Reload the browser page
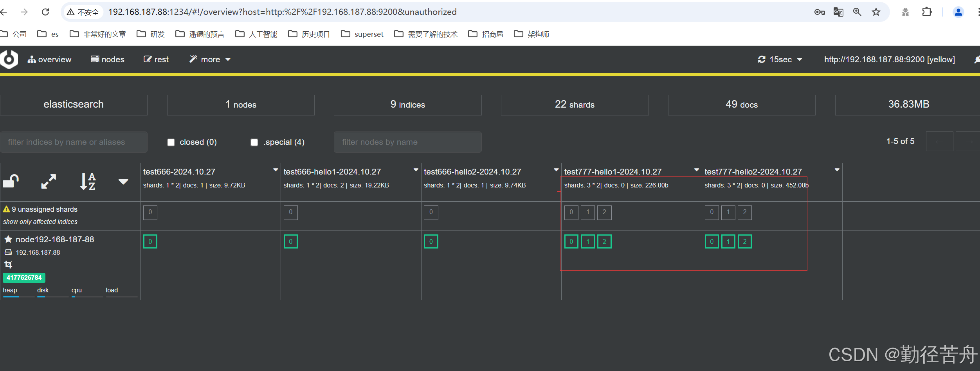Screen dimensions: 980x371 click(x=45, y=12)
